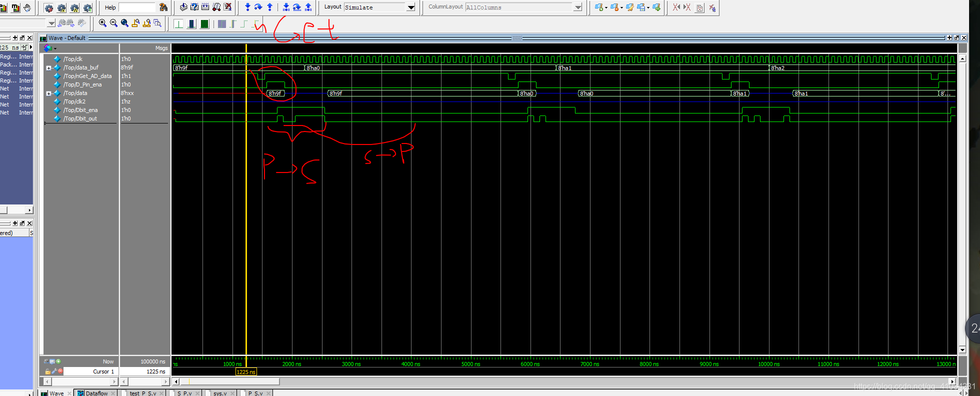The width and height of the screenshot is (980, 396).
Task: Click the waveform horizontal scrollbar thumb
Action: pyautogui.click(x=230, y=381)
